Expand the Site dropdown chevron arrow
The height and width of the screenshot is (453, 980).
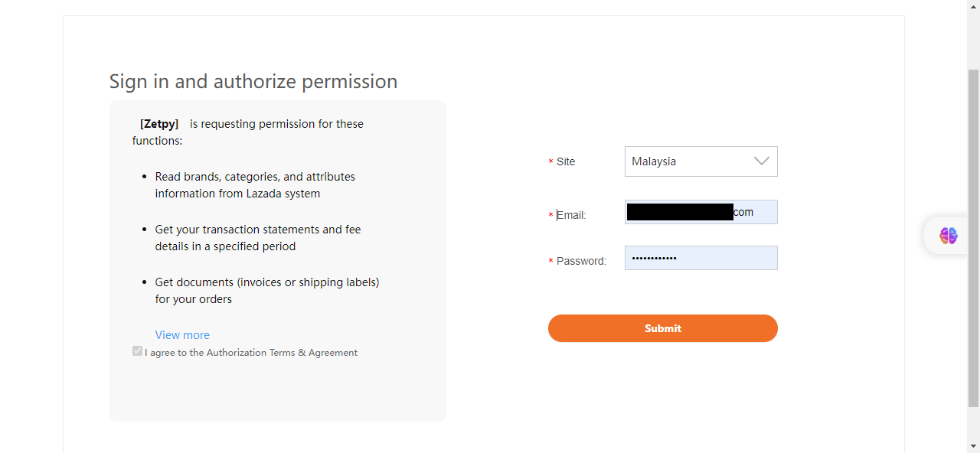[x=761, y=161]
